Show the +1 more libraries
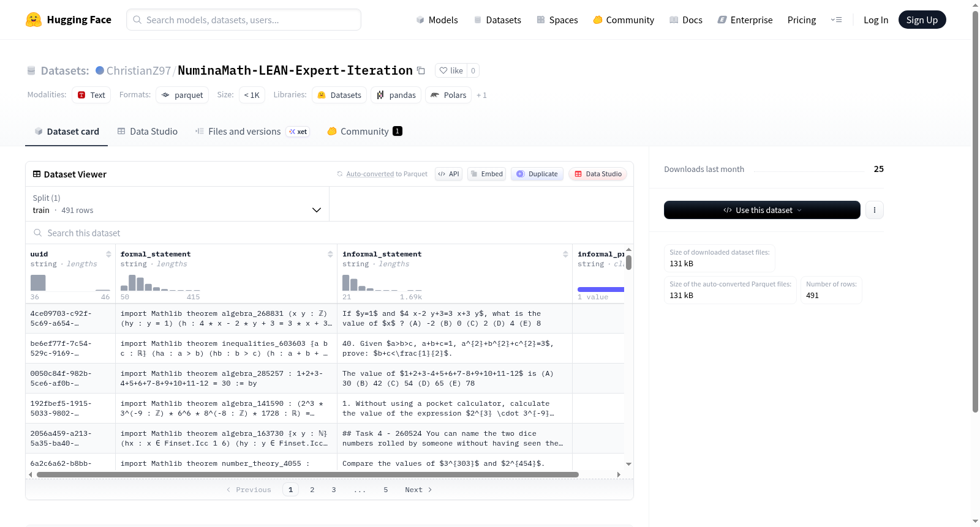Viewport: 980px width, 527px height. coord(481,95)
